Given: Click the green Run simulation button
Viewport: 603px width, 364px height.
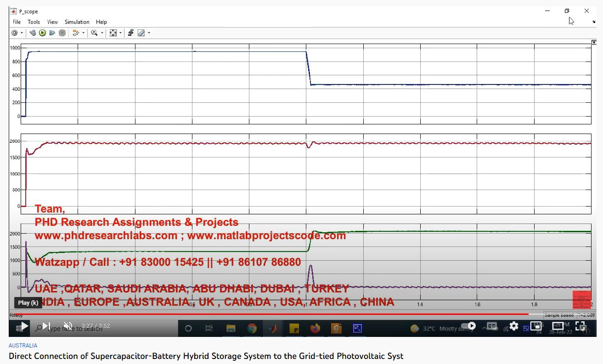Looking at the screenshot, I should coord(42,33).
